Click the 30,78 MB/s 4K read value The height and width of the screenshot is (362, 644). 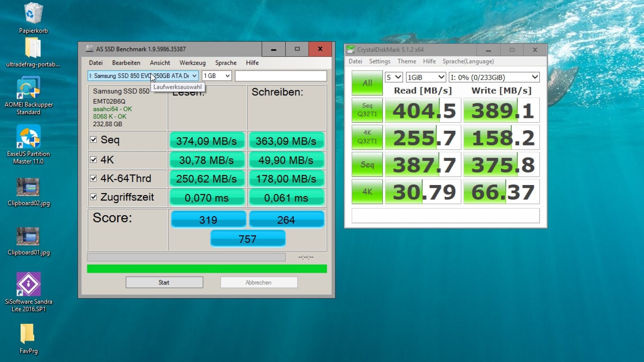[206, 160]
